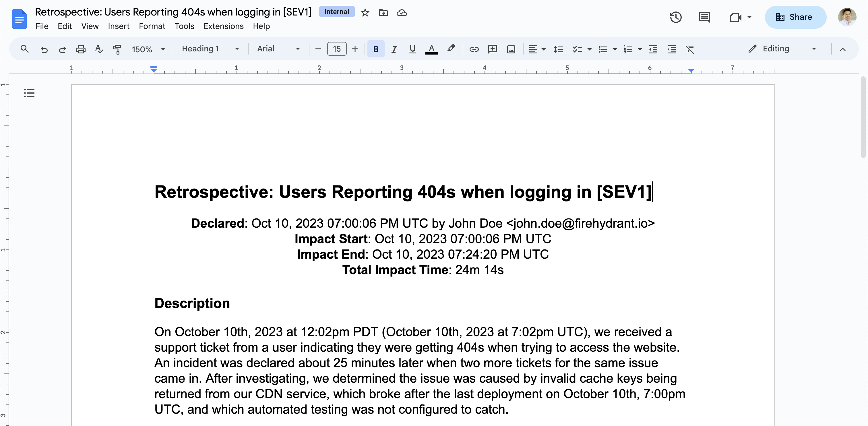Select the italic formatting icon

(394, 49)
